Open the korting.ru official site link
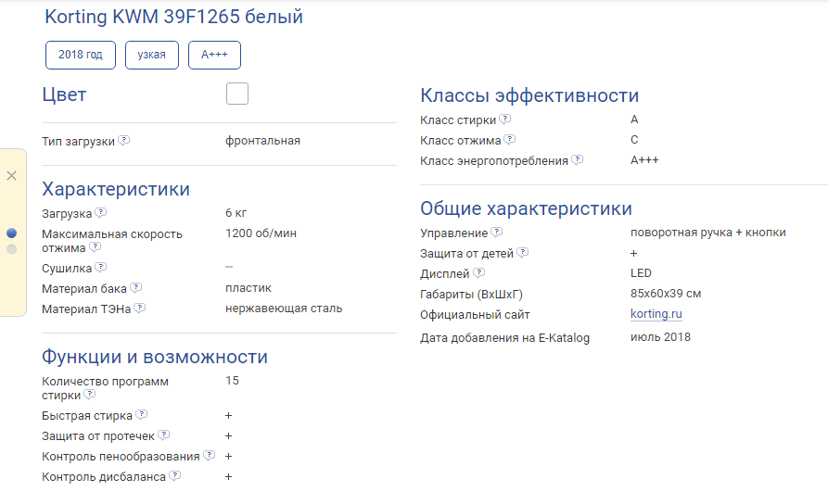The height and width of the screenshot is (504, 828). point(656,314)
